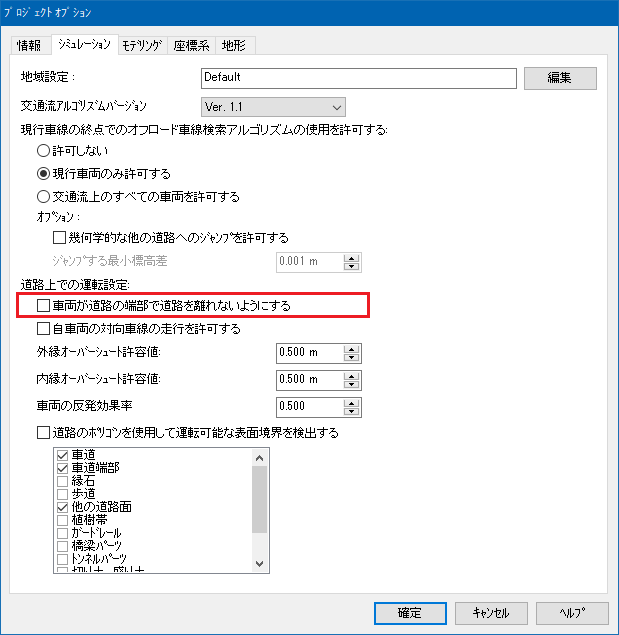Decrease 車両の反発効果率 with down arrow

pos(351,411)
